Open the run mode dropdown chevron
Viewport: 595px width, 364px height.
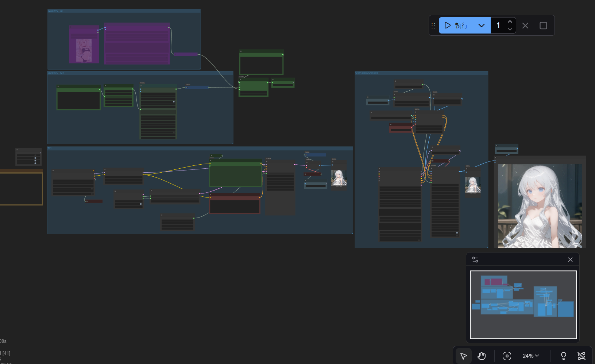[x=482, y=26]
